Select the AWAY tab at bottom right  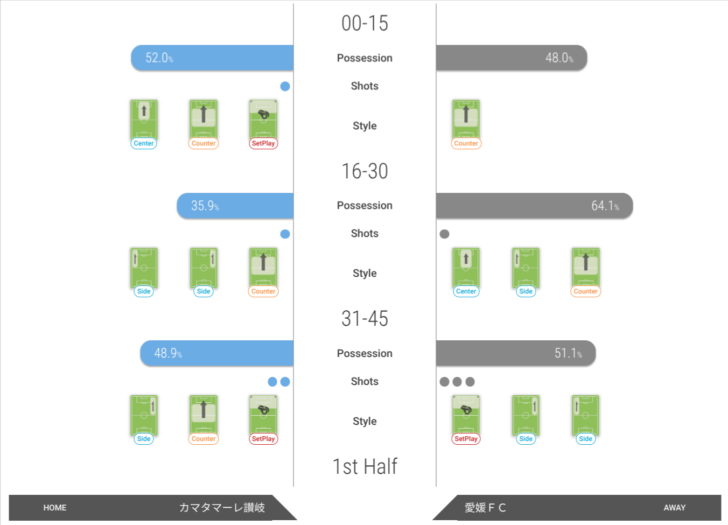[x=674, y=508]
